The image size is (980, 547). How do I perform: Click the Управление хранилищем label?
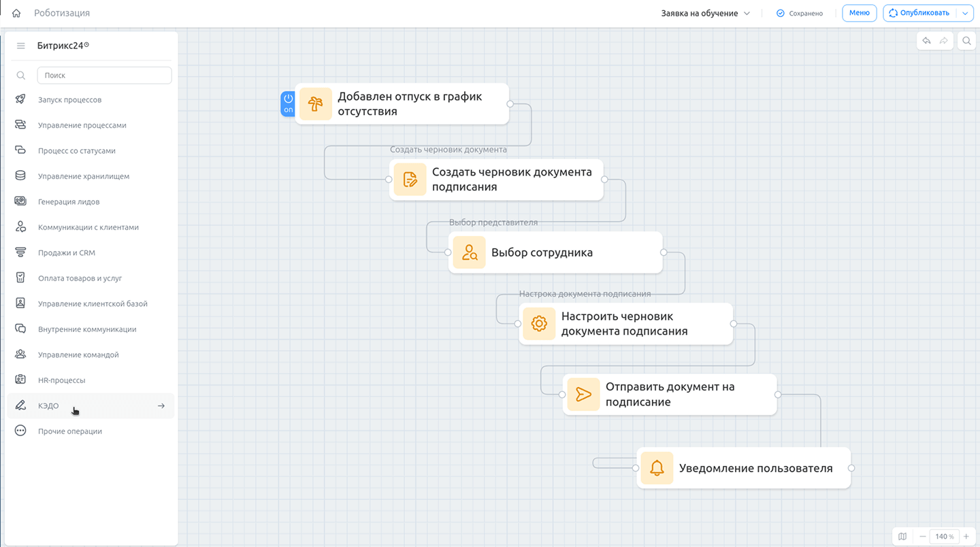[84, 176]
